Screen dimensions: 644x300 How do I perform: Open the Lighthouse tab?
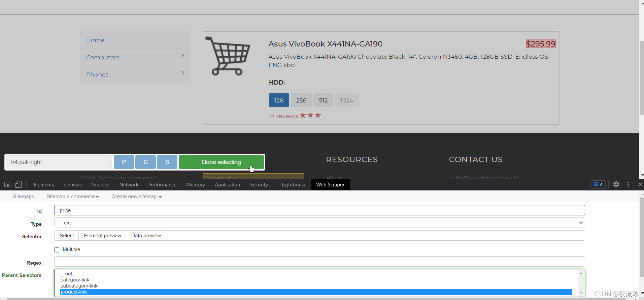click(294, 185)
